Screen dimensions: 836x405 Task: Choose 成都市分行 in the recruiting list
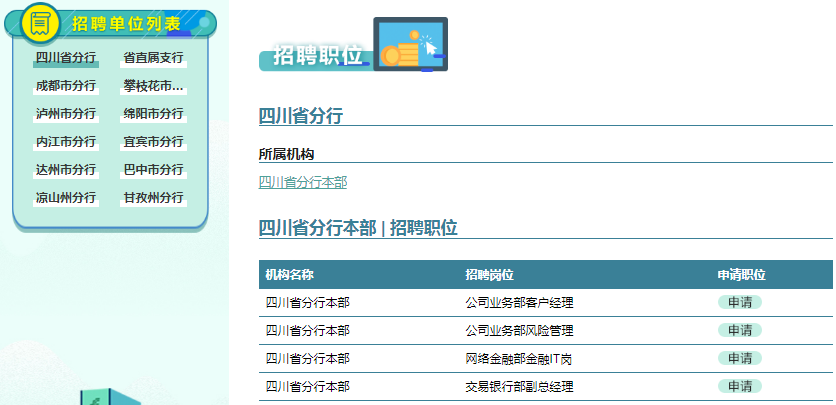[66, 86]
